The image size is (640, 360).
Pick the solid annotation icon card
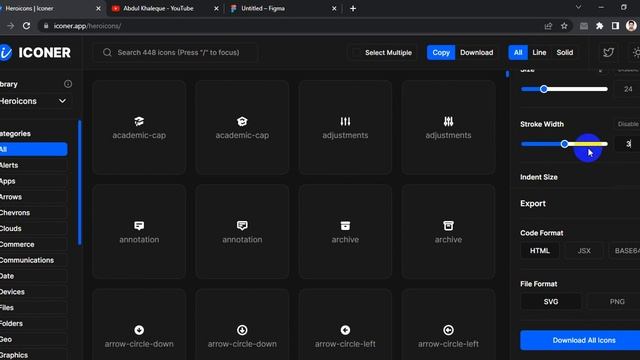click(139, 232)
